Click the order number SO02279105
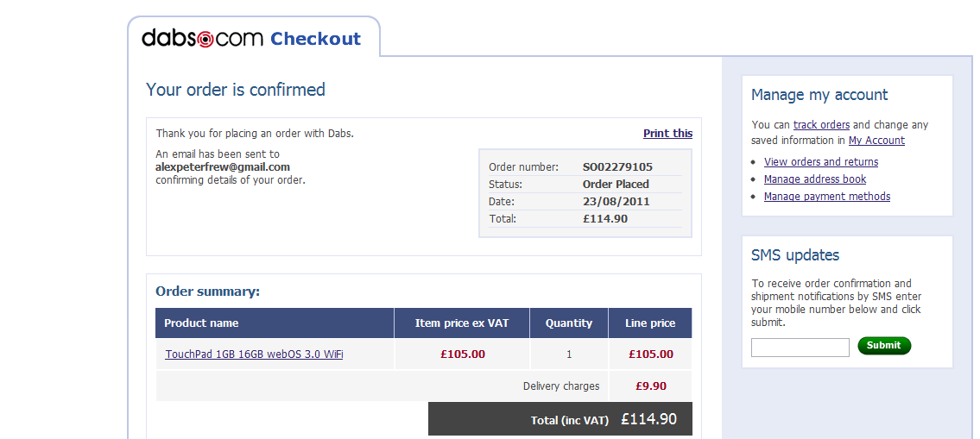 617,167
